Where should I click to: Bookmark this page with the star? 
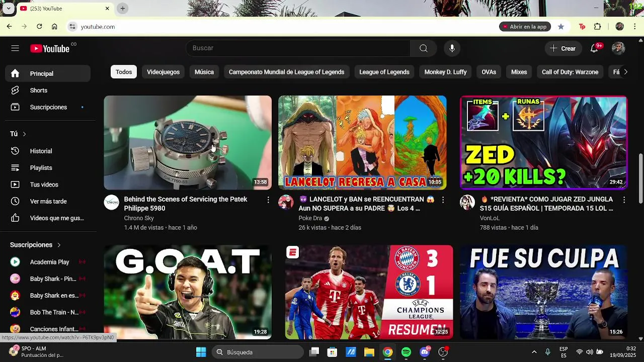click(x=561, y=27)
